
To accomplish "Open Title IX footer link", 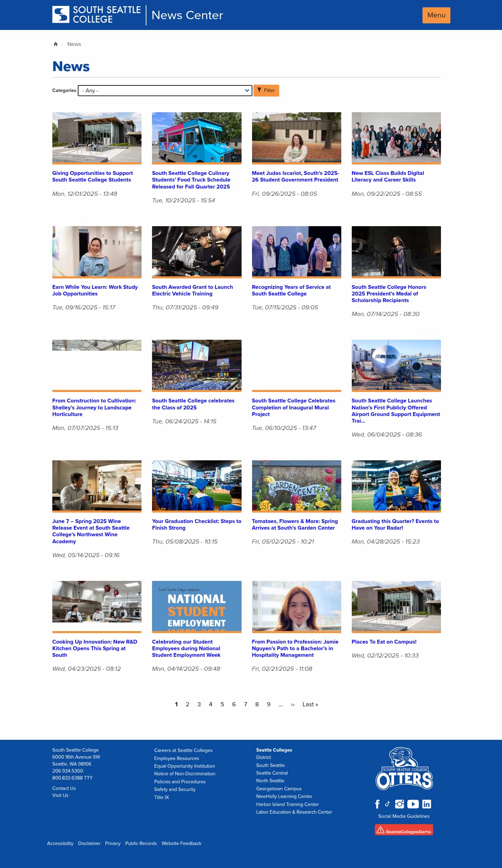I will pyautogui.click(x=161, y=797).
